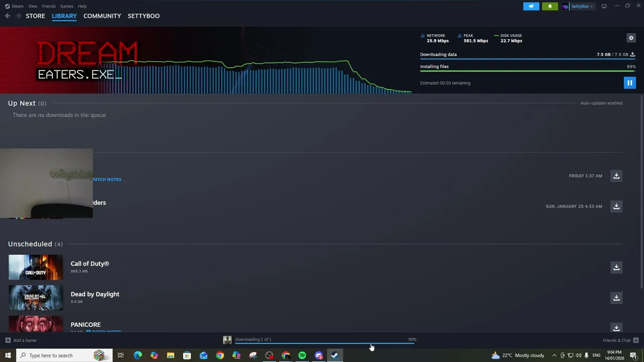Open the SETTYBOO profile tab
Viewport: 644px width, 362px height.
(x=143, y=16)
